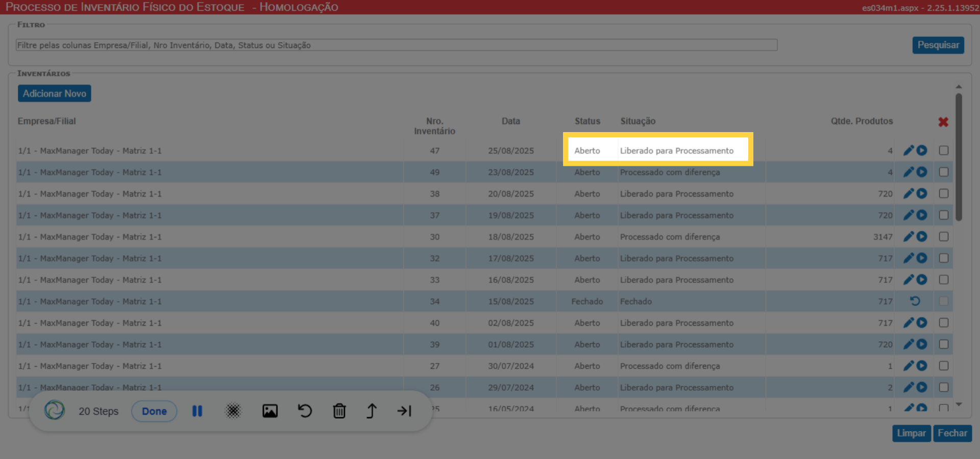This screenshot has width=980, height=459.
Task: Click the Nro. Inventário column header
Action: point(434,126)
